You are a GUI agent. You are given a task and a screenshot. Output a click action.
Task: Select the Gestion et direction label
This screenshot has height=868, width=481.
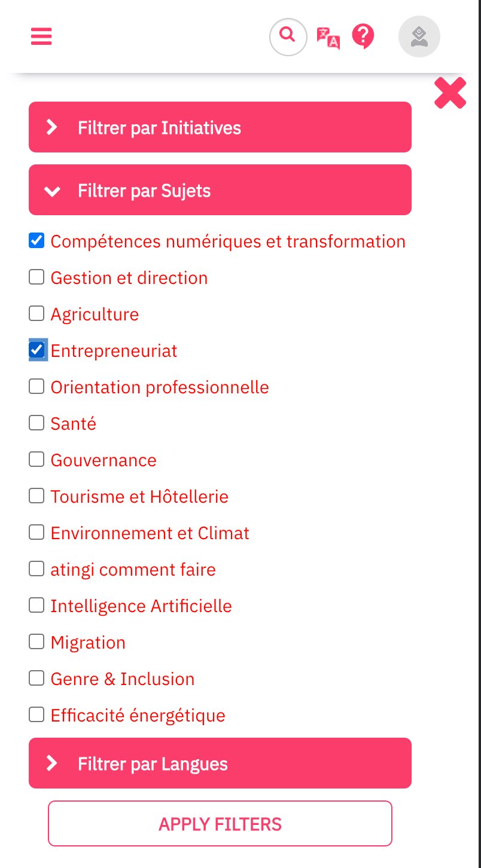click(x=129, y=278)
